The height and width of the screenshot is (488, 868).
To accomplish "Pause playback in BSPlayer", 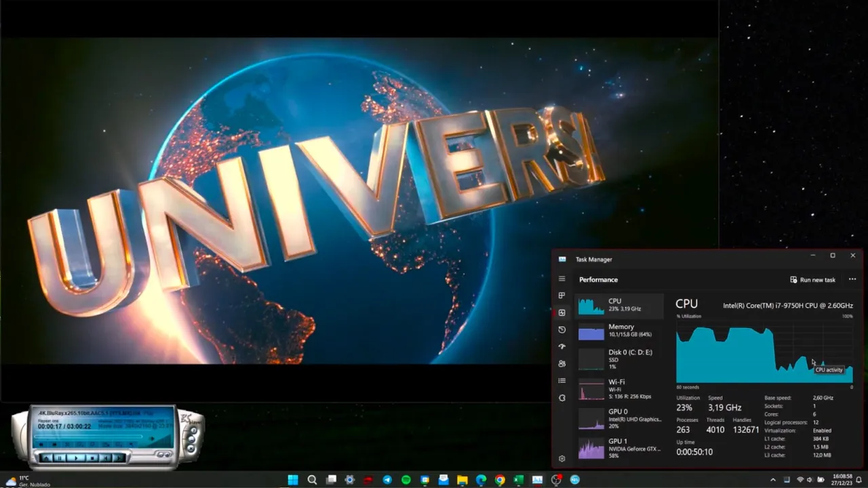I will 60,458.
